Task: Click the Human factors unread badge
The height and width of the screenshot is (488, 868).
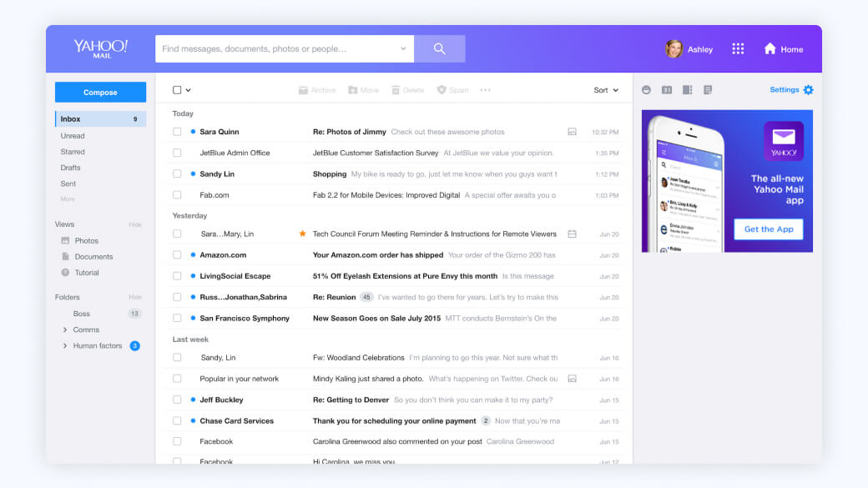Action: [x=134, y=346]
